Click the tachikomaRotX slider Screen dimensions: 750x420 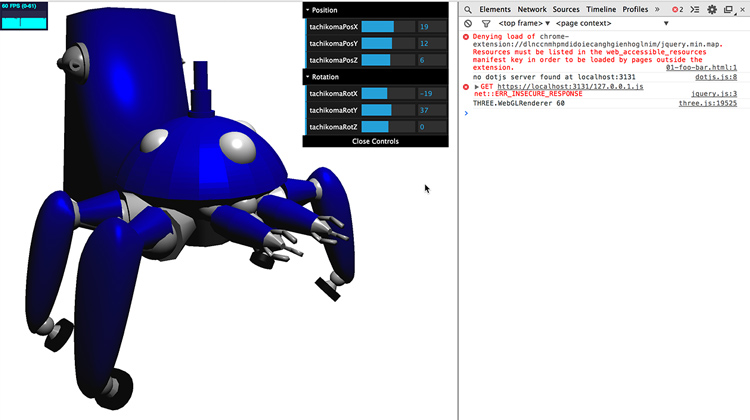pyautogui.click(x=388, y=94)
